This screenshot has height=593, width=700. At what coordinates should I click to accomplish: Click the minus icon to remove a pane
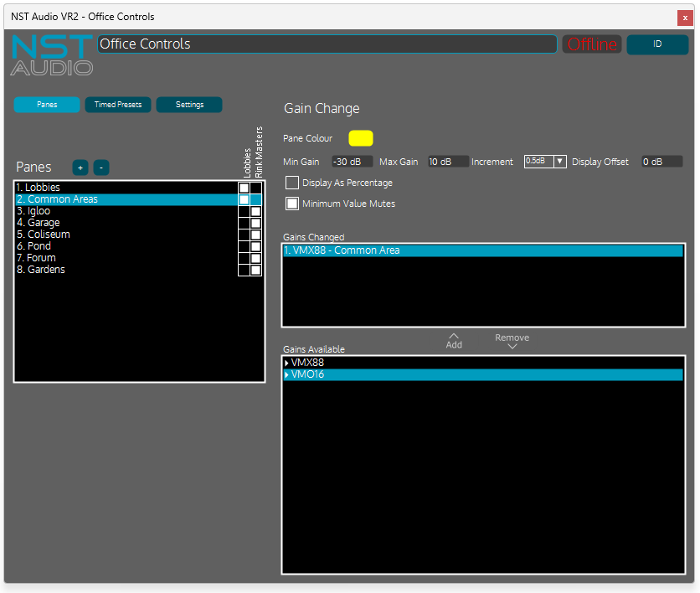tap(101, 168)
